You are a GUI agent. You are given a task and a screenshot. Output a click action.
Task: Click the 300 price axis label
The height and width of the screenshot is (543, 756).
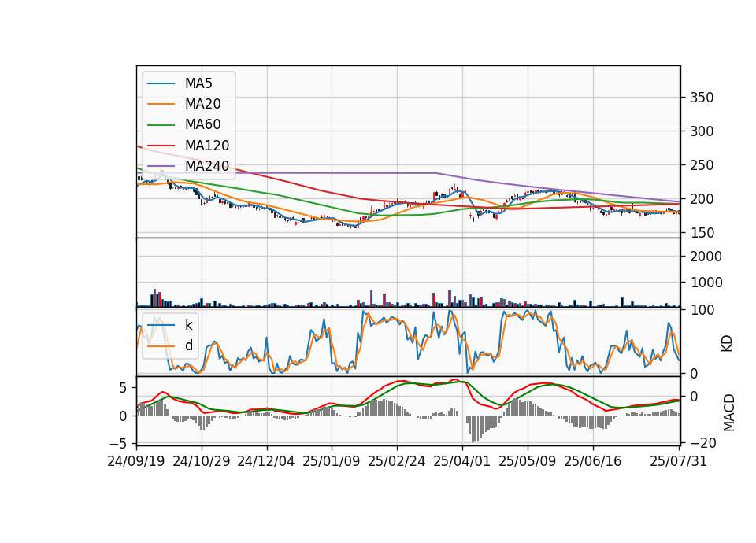(702, 131)
